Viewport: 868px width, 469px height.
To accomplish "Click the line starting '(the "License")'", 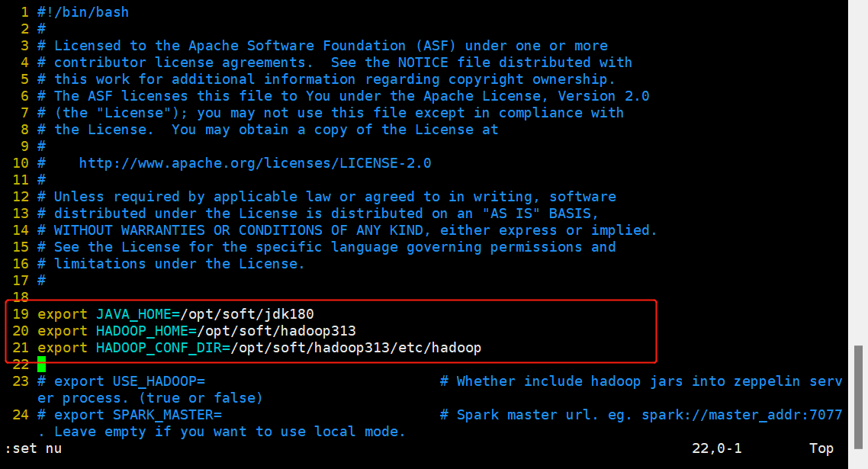I will pyautogui.click(x=330, y=113).
